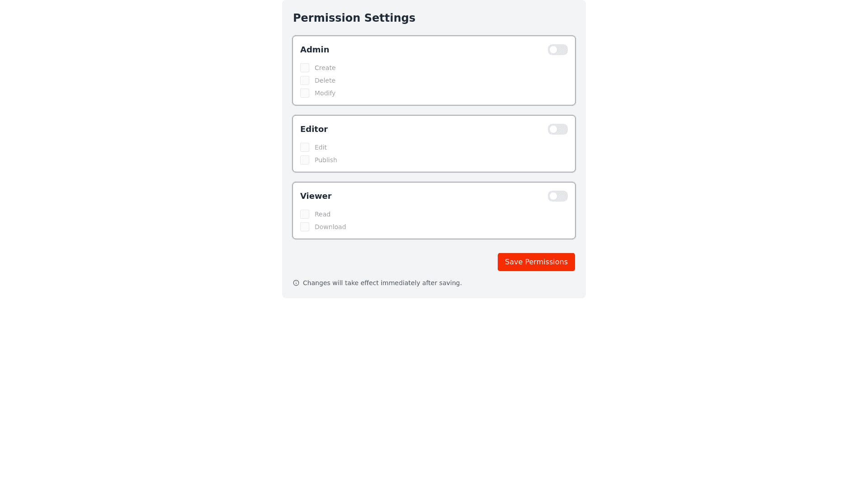Viewport: 868px width, 488px height.
Task: Click the Publish label text
Action: pos(325,160)
